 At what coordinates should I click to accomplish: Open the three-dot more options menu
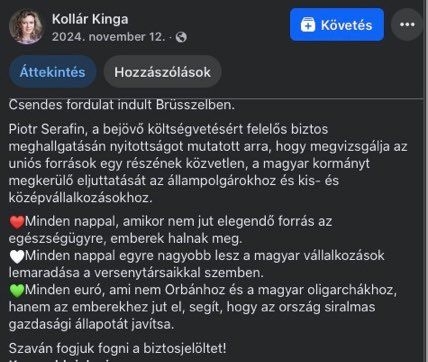(x=407, y=25)
